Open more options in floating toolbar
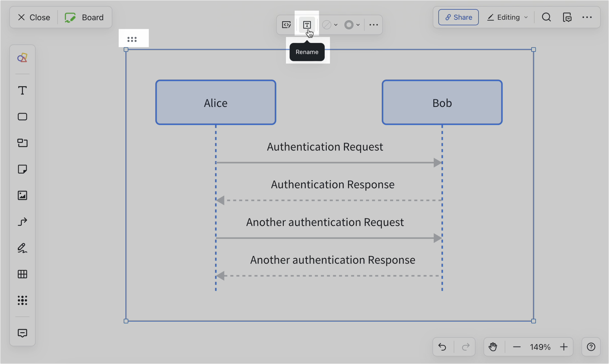Screen dimensions: 609x364 click(x=374, y=25)
